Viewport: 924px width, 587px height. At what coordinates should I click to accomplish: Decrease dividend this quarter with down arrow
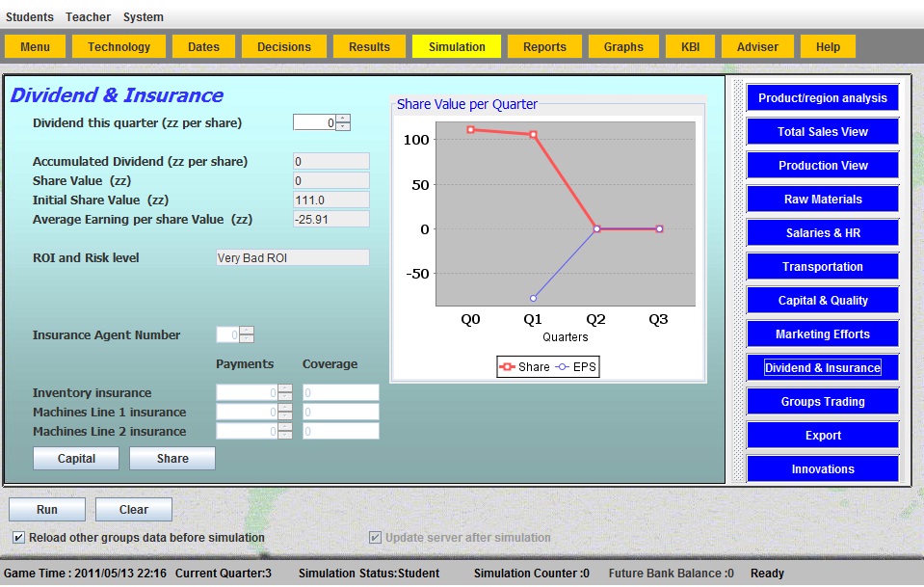click(x=343, y=127)
